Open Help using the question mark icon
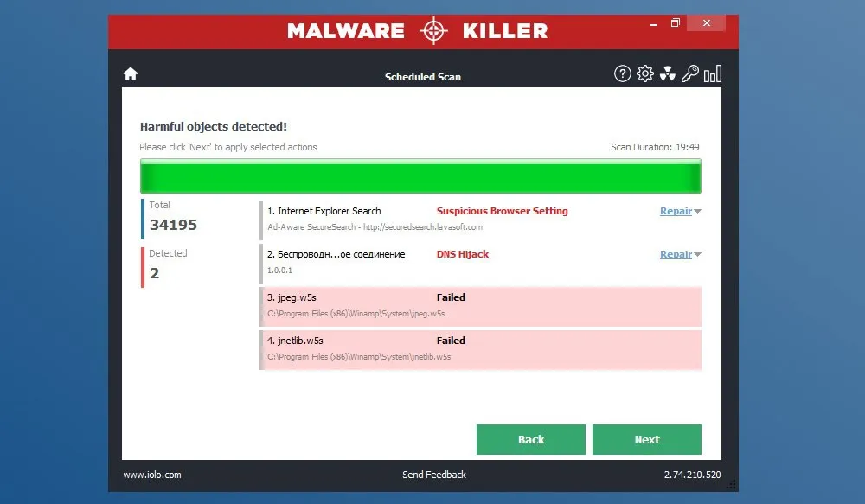Screen dimensions: 865x504 click(x=623, y=73)
